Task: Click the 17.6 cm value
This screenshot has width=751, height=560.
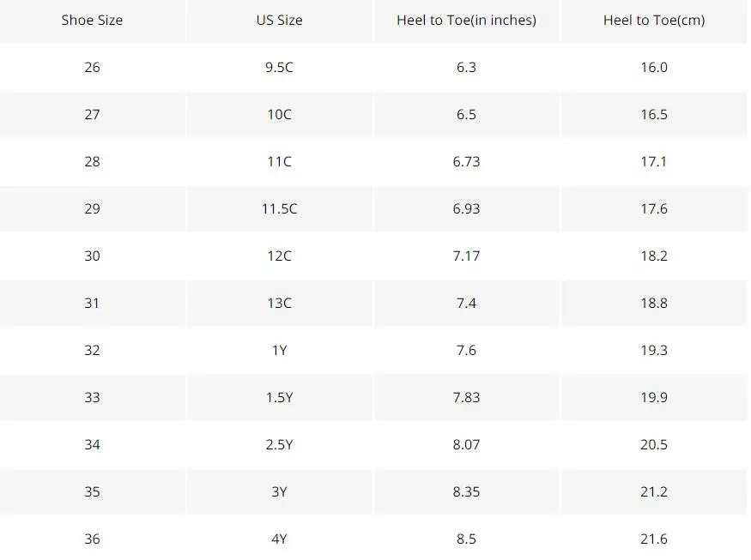Action: (x=654, y=208)
